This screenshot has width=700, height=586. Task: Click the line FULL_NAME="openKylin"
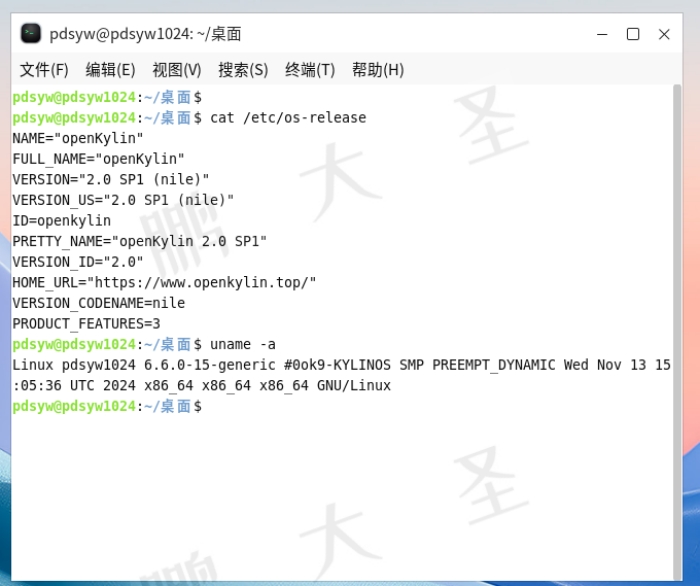coord(98,159)
